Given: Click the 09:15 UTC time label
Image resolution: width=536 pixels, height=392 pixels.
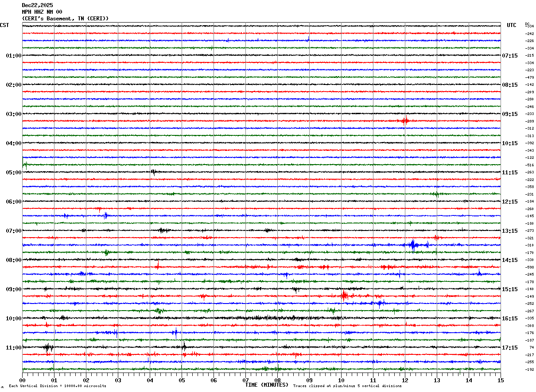Looking at the screenshot, I should pos(510,114).
